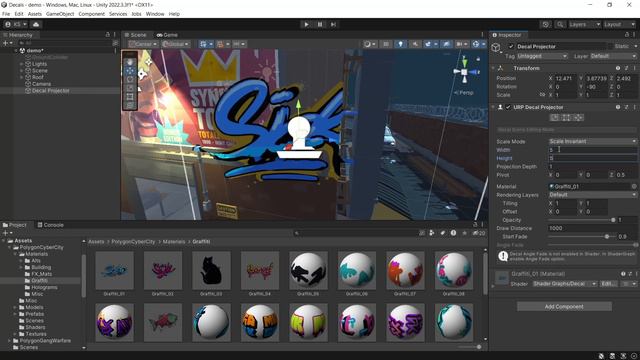Select the Transform tool in Scene overlay
Screen dimensions: 640x360
(130, 105)
